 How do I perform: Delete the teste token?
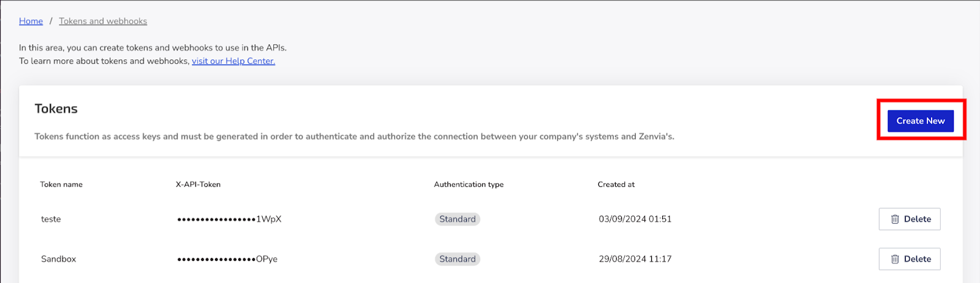click(910, 219)
